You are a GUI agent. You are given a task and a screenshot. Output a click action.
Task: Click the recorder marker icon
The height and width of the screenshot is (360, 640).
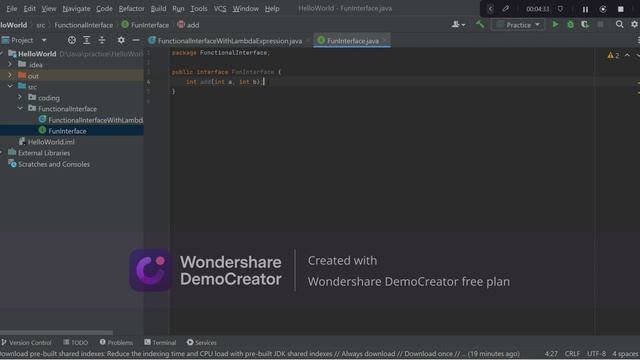560,9
